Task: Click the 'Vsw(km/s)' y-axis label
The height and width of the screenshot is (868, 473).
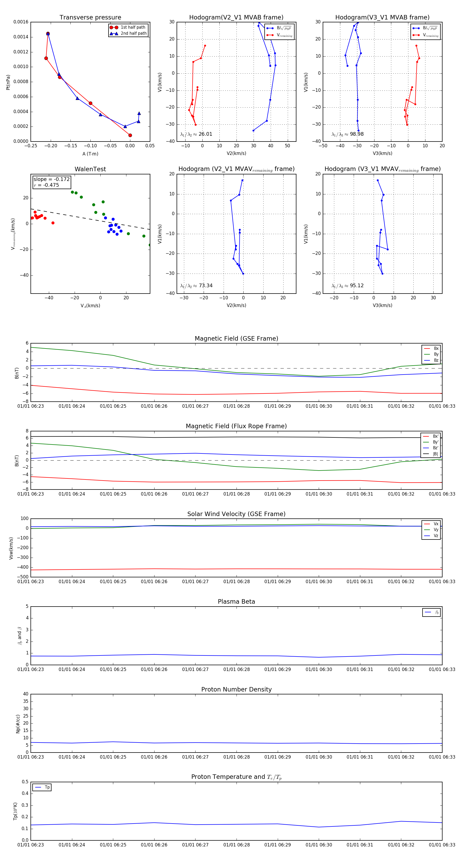Action: click(11, 548)
